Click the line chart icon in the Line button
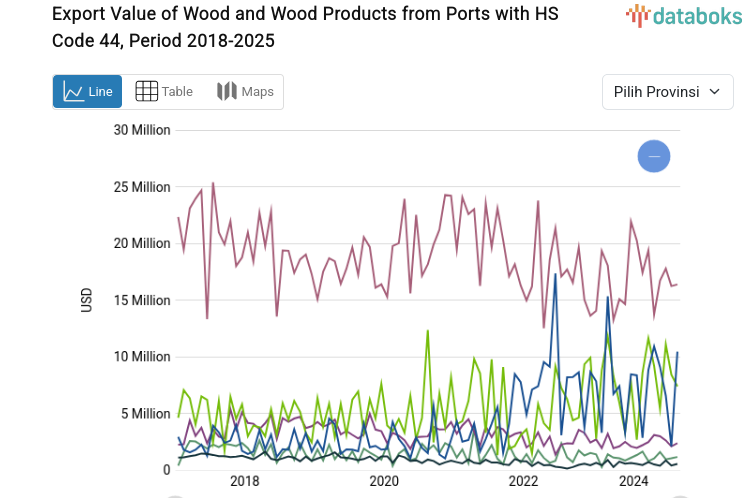 (x=73, y=92)
